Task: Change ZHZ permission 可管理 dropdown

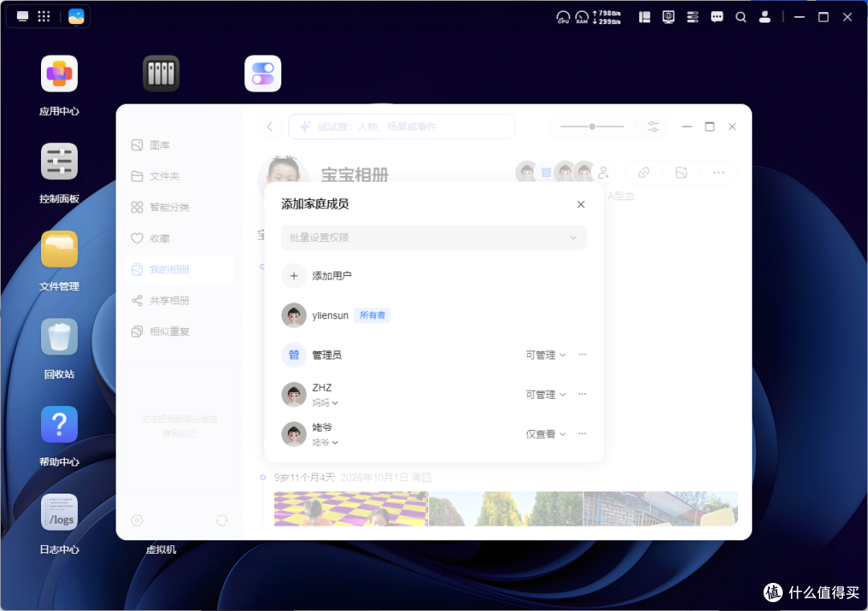Action: pos(545,395)
